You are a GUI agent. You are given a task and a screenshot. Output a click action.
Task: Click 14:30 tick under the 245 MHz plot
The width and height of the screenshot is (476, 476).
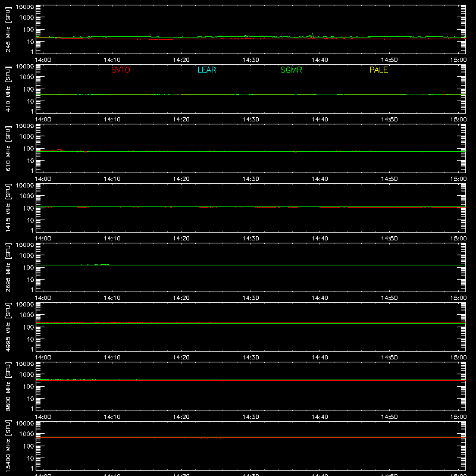(250, 60)
